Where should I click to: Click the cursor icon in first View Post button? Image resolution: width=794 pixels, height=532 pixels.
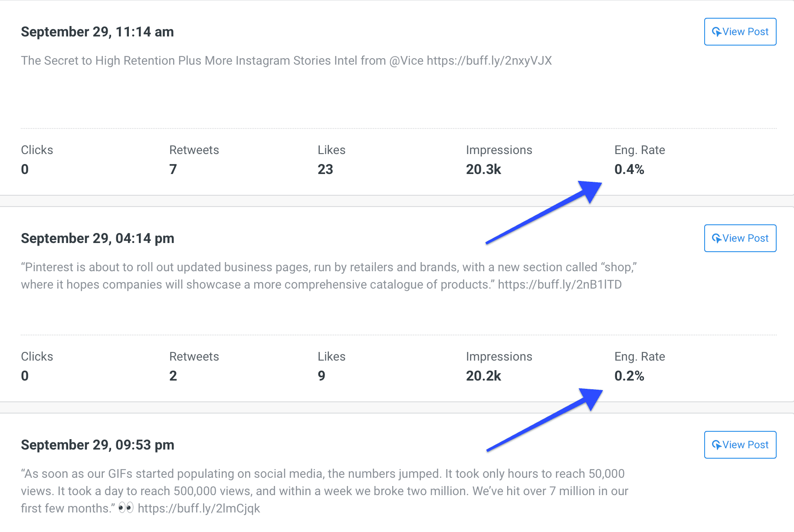716,32
